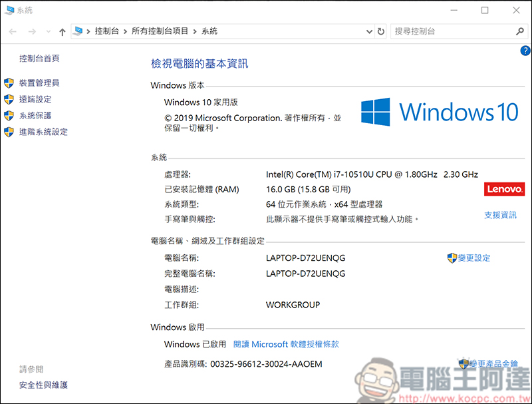The width and height of the screenshot is (532, 404).
Task: Open 安全性與維護 link
Action: (43, 385)
